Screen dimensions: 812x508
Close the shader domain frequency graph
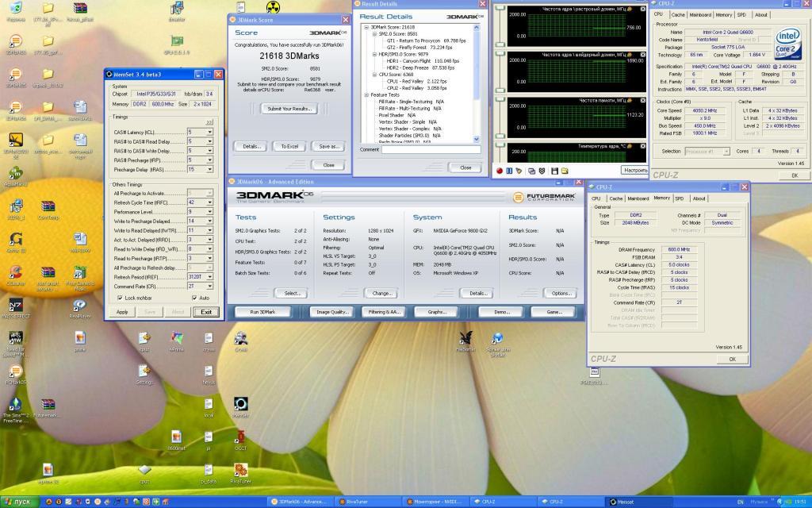642,55
